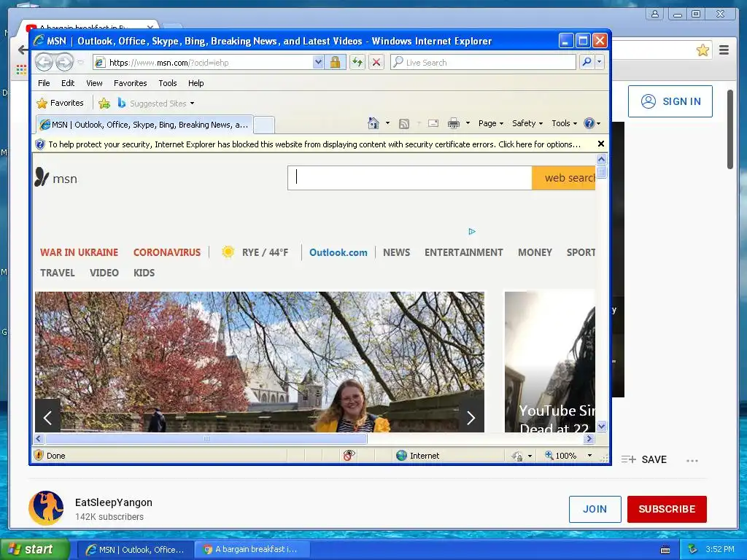Show previous carousel slide arrow
Viewport: 747px width, 560px height.
tap(47, 418)
